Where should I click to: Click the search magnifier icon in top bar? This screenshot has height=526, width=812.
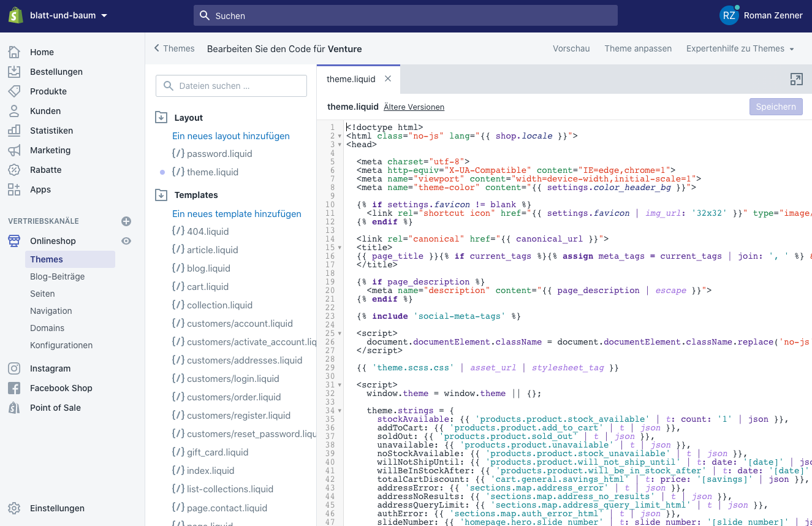(205, 15)
